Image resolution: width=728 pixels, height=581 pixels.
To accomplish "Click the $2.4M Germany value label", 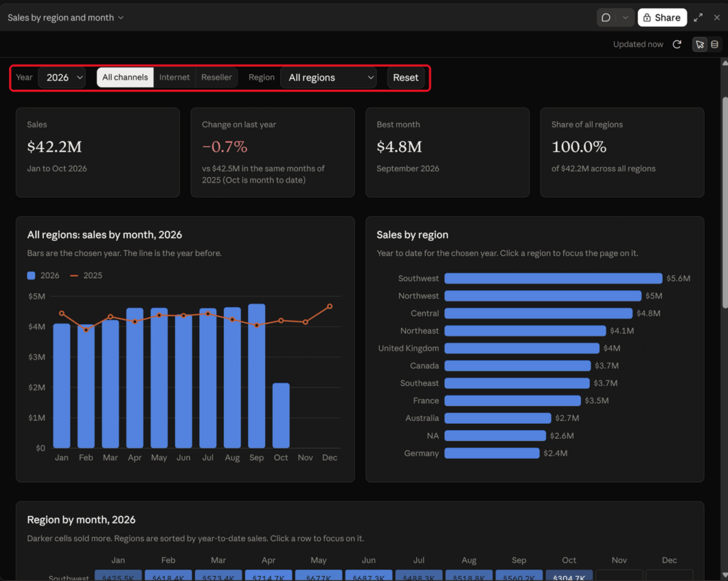I will [x=555, y=453].
